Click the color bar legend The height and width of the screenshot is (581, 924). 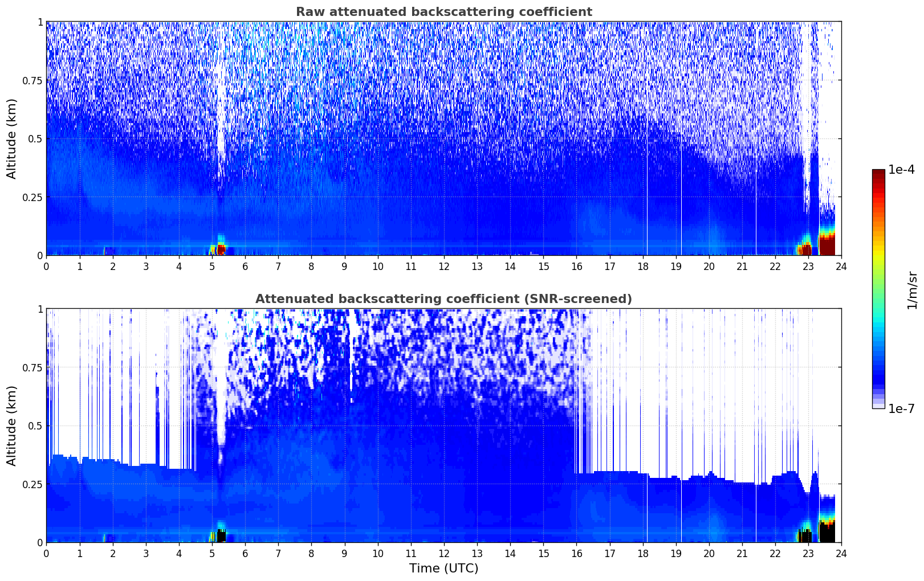click(878, 289)
